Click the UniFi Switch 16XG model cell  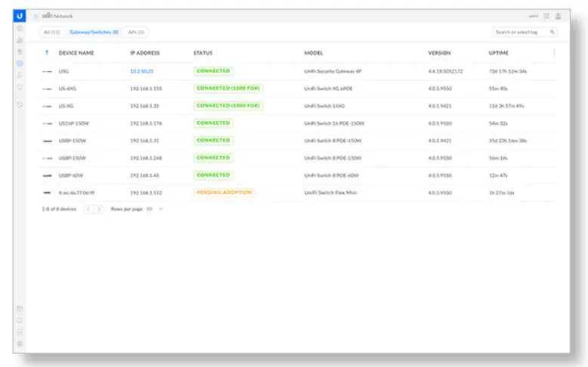pyautogui.click(x=324, y=106)
